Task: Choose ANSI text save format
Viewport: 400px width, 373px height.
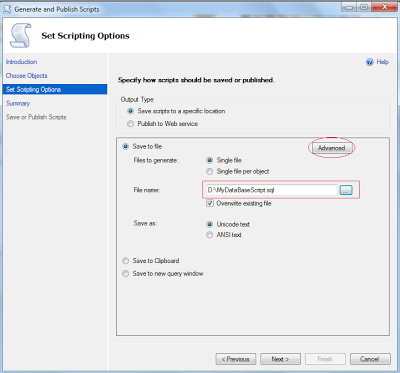Action: point(209,235)
